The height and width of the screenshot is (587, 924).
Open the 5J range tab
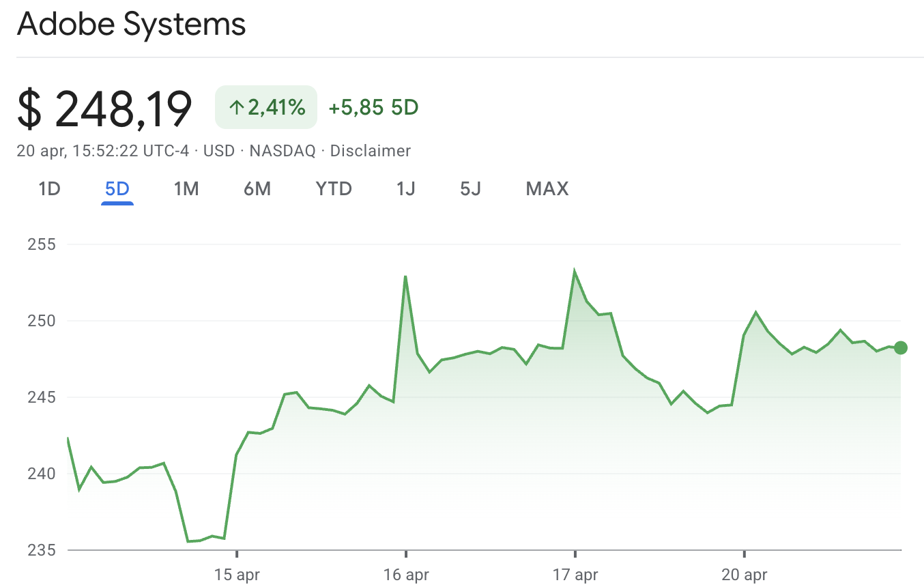point(470,188)
